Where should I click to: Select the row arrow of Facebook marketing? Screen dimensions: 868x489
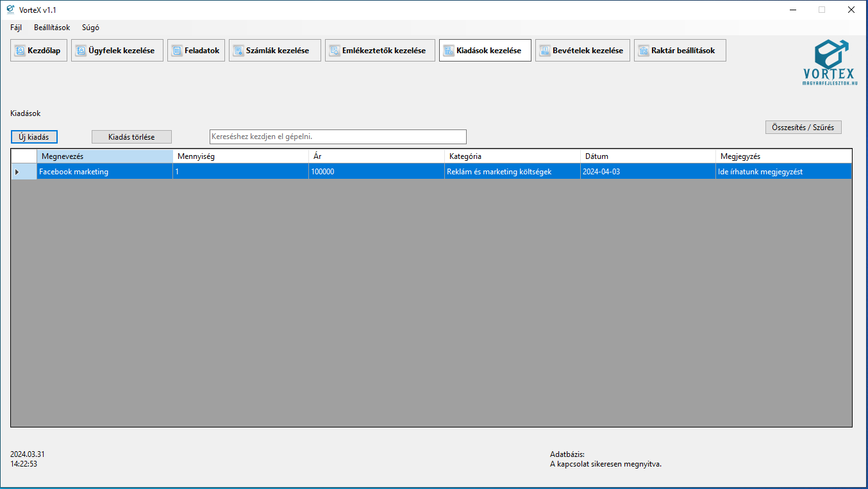(x=17, y=172)
